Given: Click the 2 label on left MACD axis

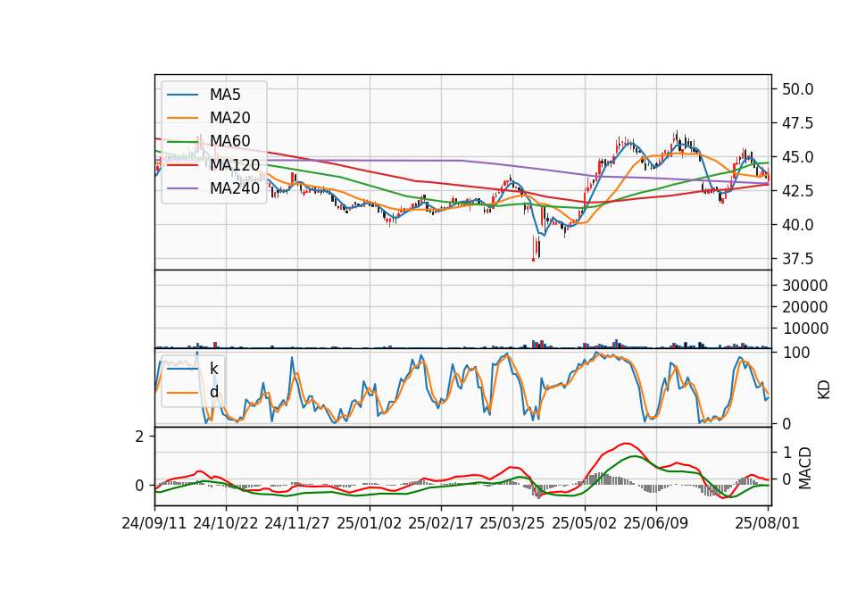Looking at the screenshot, I should click(140, 437).
